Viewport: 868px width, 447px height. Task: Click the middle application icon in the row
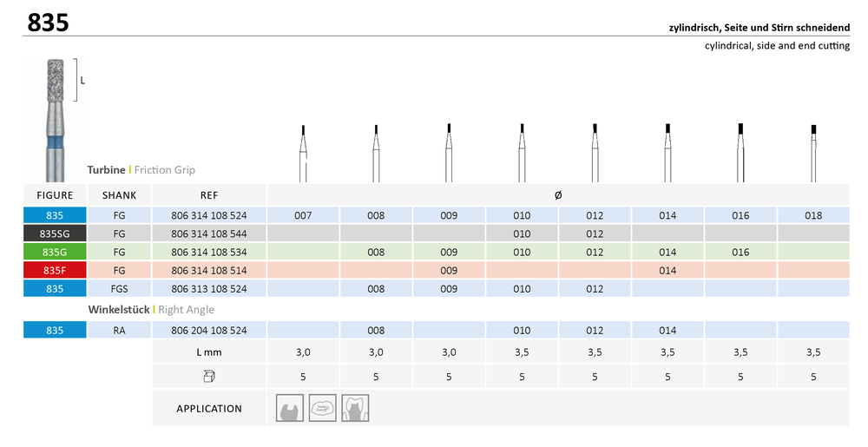pos(321,408)
